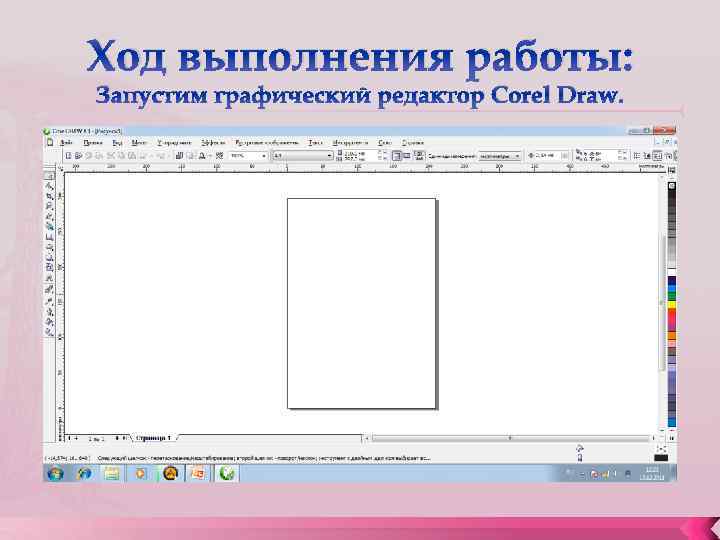Click the horizontal scrollbar below the canvas

tap(512, 439)
